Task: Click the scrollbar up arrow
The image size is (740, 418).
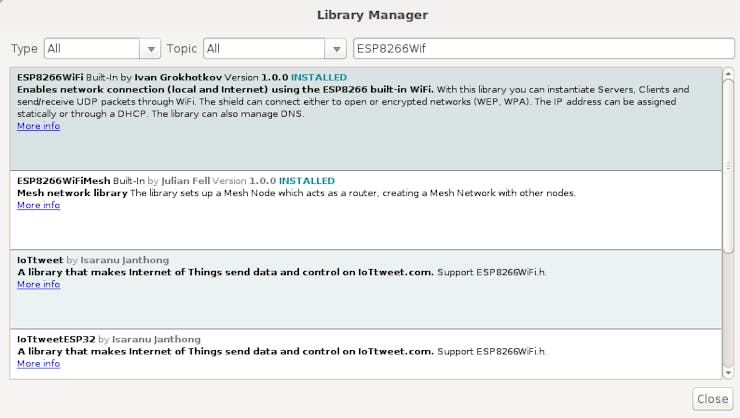Action: [x=728, y=73]
